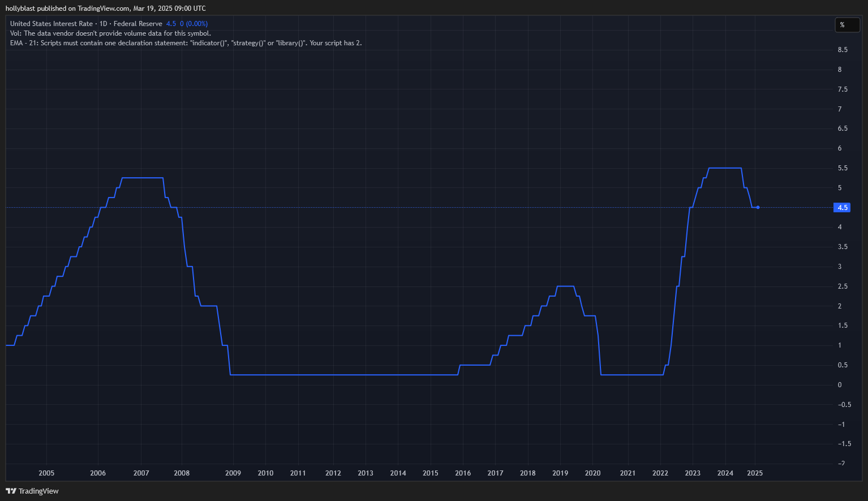This screenshot has height=501, width=868.
Task: Click the −1.5 tick on price scale
Action: (x=844, y=444)
